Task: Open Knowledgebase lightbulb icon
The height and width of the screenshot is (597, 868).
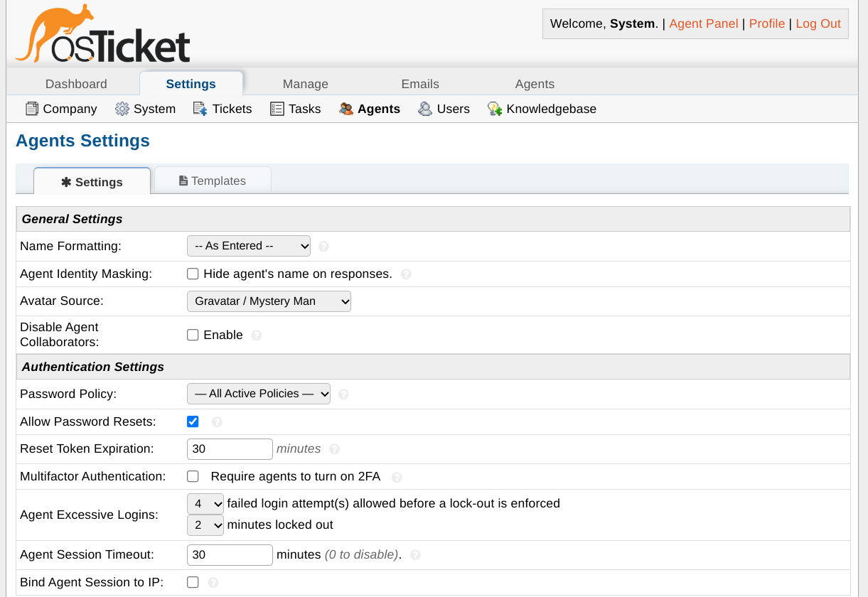Action: pyautogui.click(x=495, y=109)
